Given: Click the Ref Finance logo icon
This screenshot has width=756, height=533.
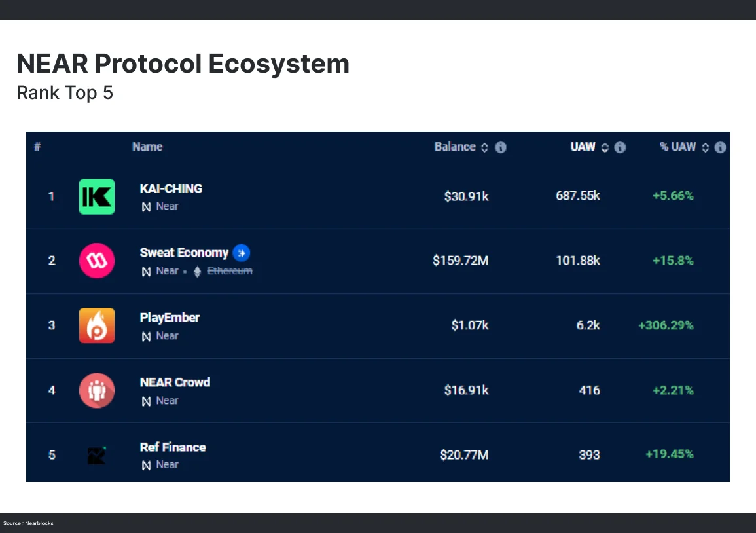Looking at the screenshot, I should 97,455.
